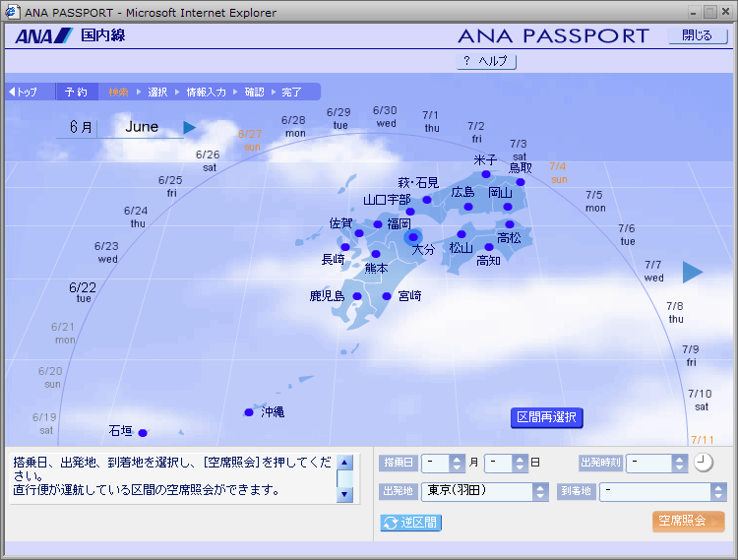Pick date 6/23 wed on arc
The image size is (738, 560).
pyautogui.click(x=107, y=252)
